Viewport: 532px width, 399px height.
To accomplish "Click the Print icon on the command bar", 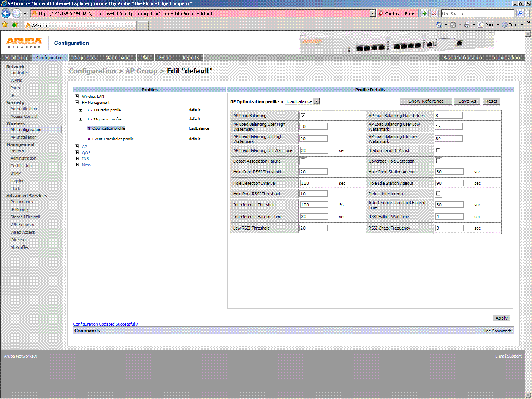I will tap(467, 25).
